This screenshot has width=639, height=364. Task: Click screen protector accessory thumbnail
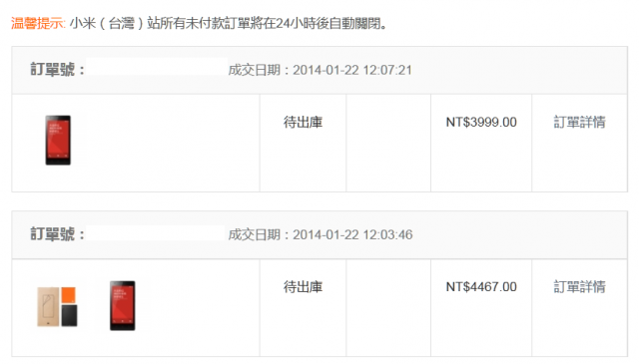point(57,306)
